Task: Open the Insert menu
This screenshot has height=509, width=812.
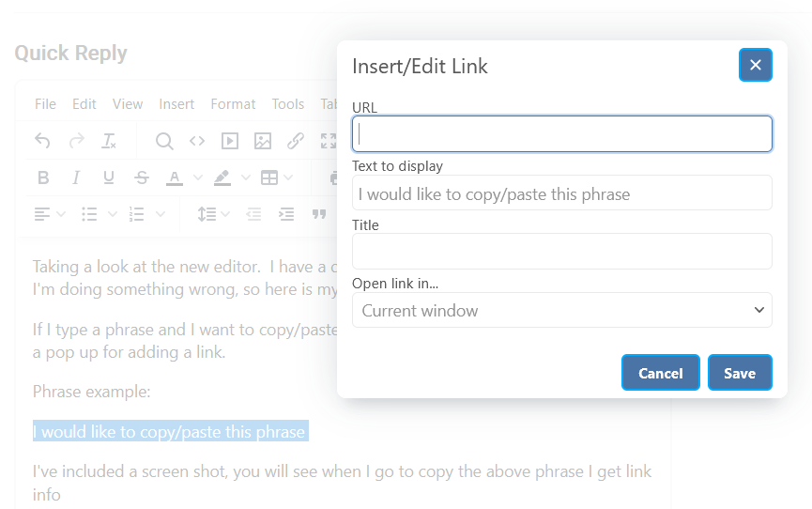Action: (176, 104)
